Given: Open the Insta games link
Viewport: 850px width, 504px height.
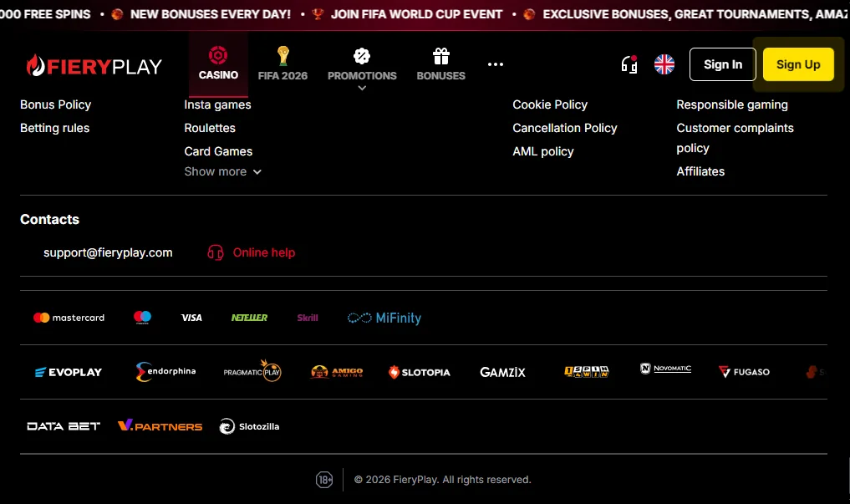Looking at the screenshot, I should (x=217, y=104).
